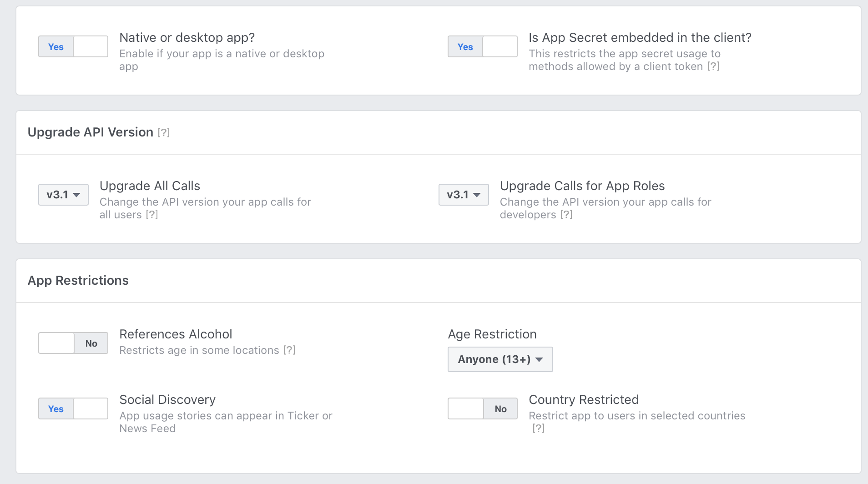The width and height of the screenshot is (868, 484).
Task: Open the Upgrade All Calls version dropdown
Action: coord(63,195)
